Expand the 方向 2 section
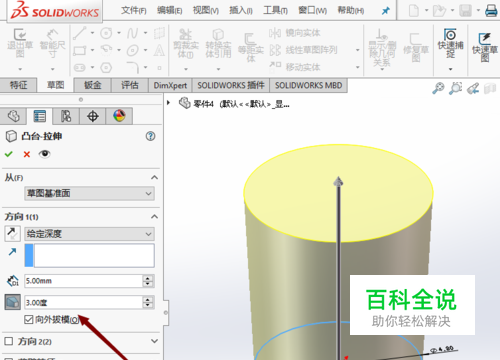500x360 pixels. tap(154, 341)
